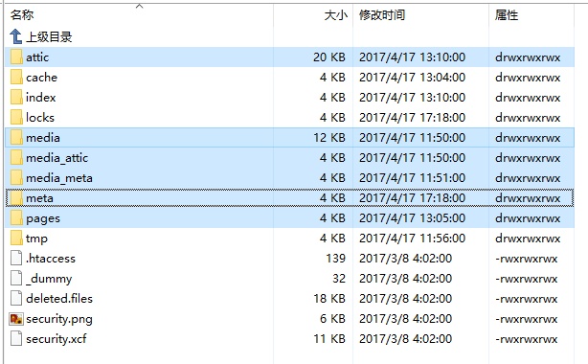The width and height of the screenshot is (588, 364).
Task: Click the up-arrow parent directory icon
Action: 15,36
